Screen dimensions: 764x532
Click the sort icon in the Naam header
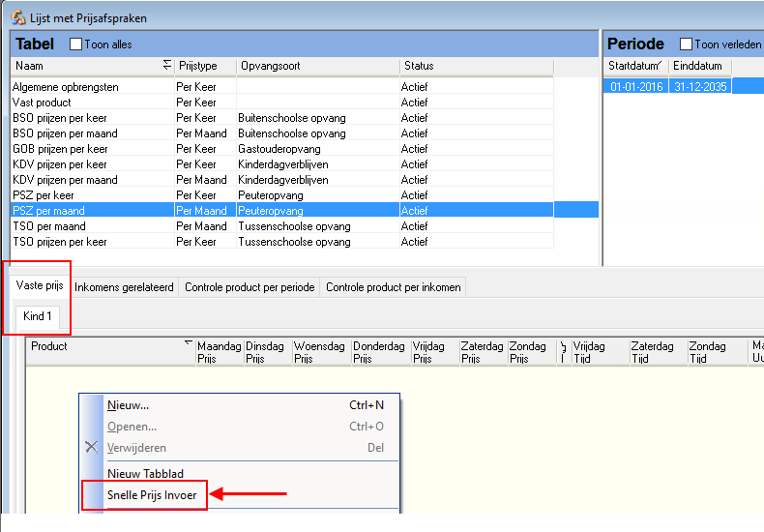coord(167,66)
